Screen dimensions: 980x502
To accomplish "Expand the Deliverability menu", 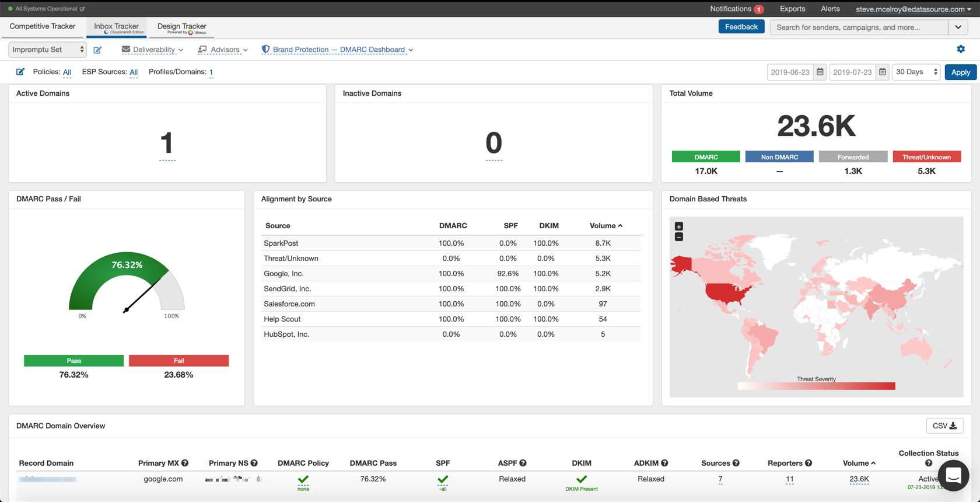I will coord(152,50).
